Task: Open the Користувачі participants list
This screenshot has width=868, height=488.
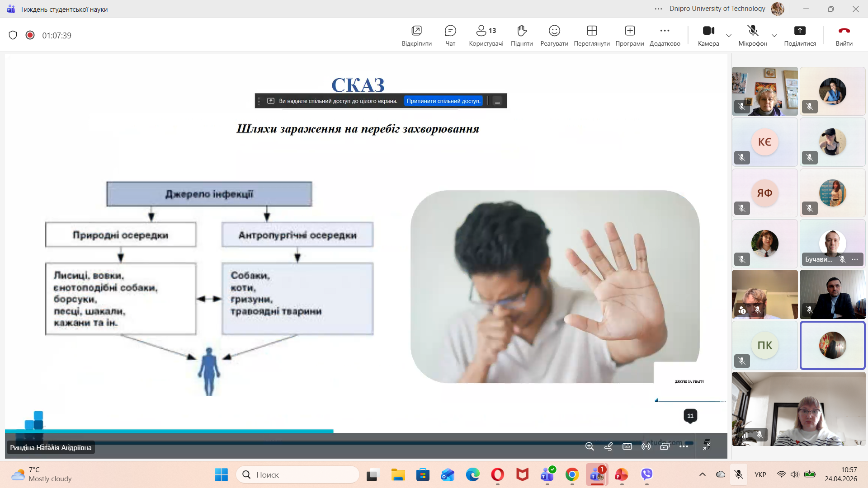Action: coord(486,35)
